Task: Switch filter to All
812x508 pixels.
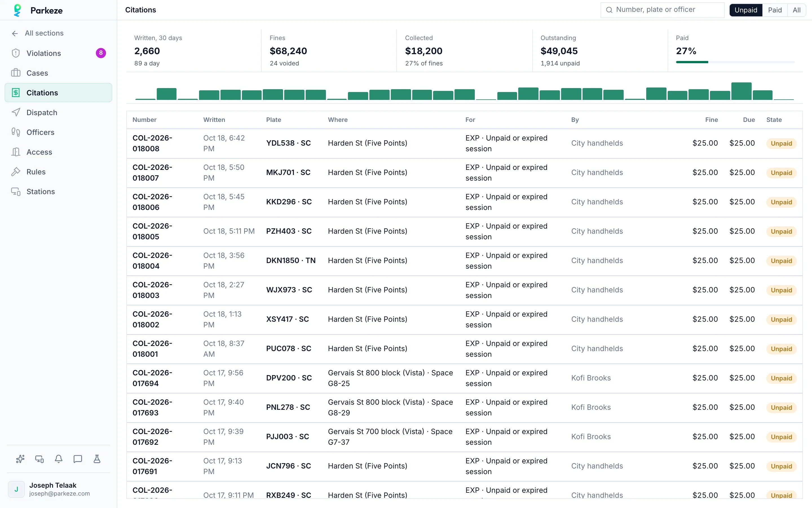Action: [x=796, y=10]
